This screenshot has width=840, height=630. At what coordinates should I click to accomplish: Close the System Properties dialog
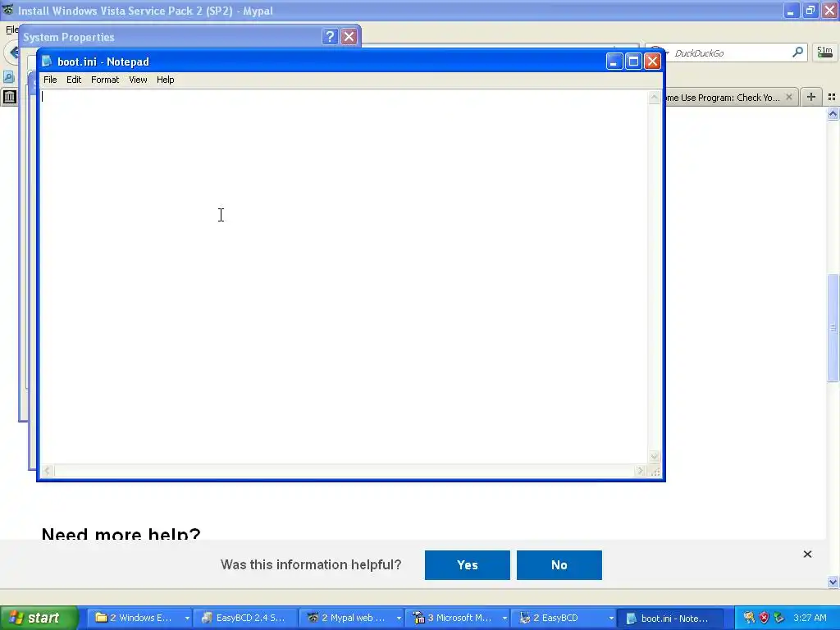349,36
